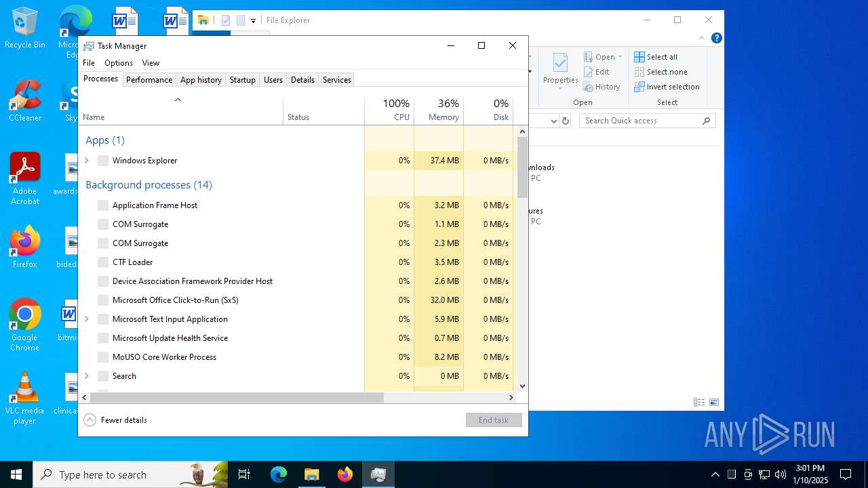Select the CTF Loader process row

click(296, 262)
